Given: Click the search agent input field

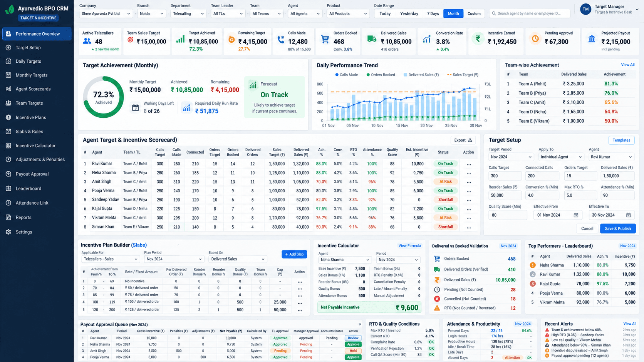Looking at the screenshot, I should (530, 13).
